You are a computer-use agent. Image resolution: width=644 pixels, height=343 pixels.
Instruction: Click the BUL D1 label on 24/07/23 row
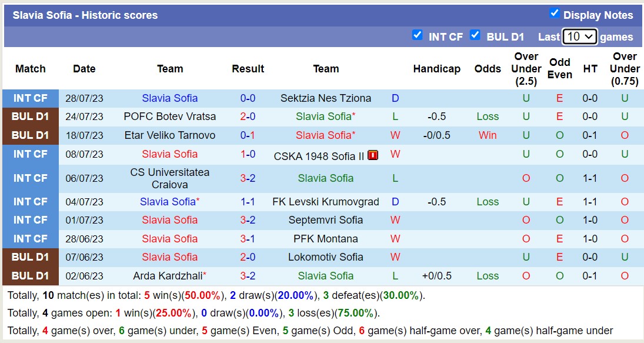pos(31,116)
